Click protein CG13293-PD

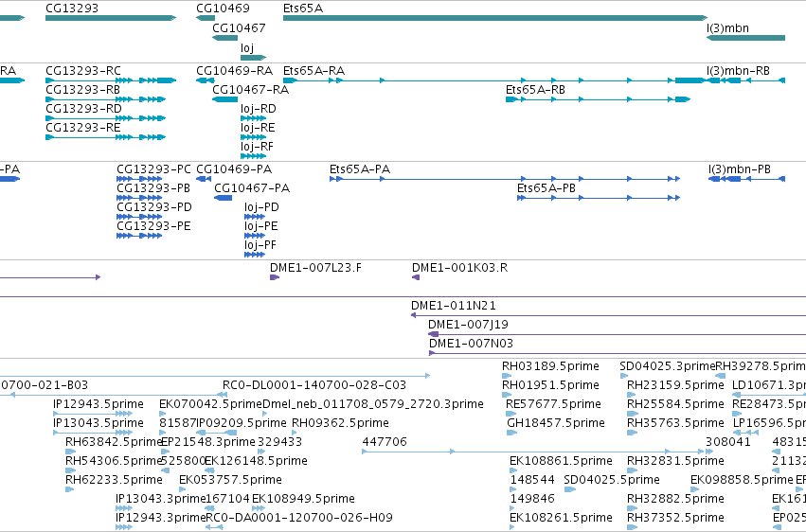point(153,207)
